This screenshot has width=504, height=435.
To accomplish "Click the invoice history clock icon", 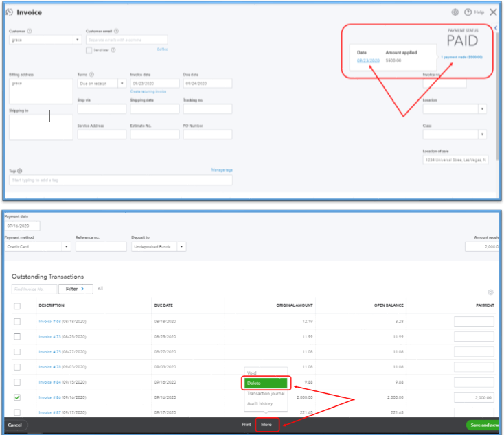I will pos(10,12).
